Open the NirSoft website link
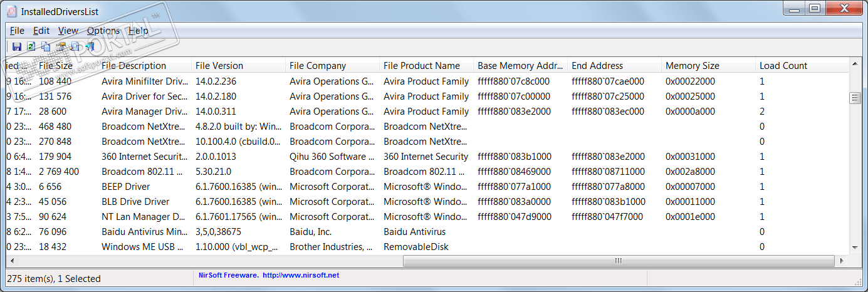The image size is (868, 292). click(x=300, y=275)
